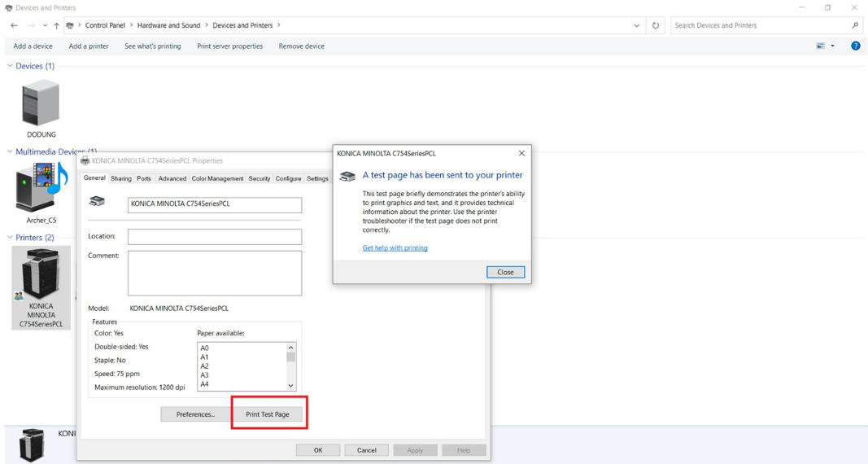Go back using the back arrow
Image resolution: width=868 pixels, height=464 pixels.
tap(14, 25)
